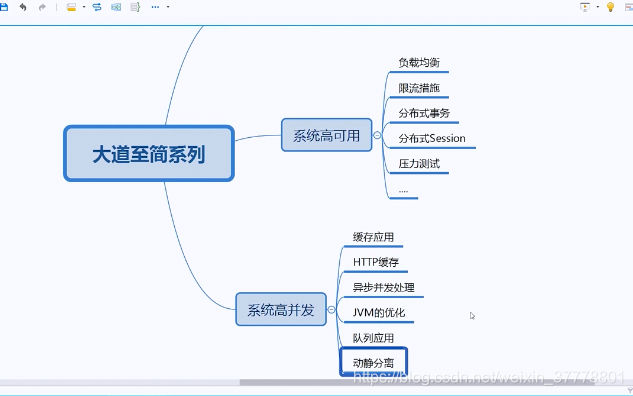Select the 系统高并发 topic node
The width and height of the screenshot is (633, 396).
[281, 309]
